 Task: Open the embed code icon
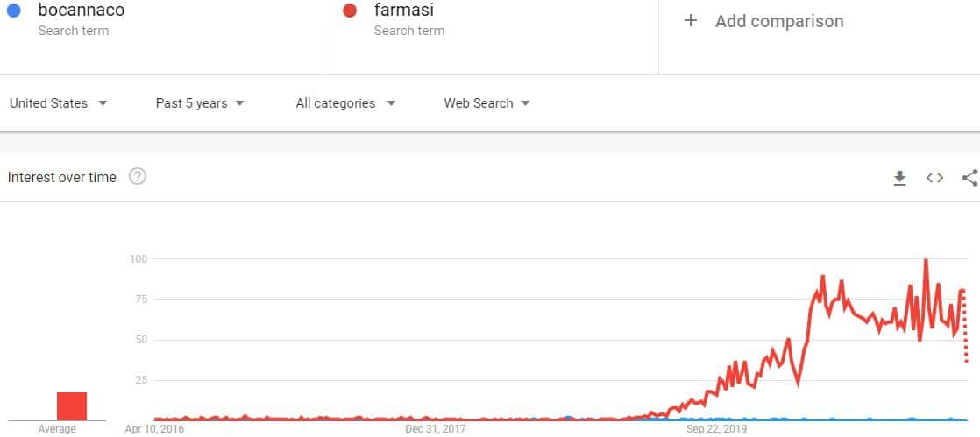click(x=934, y=178)
